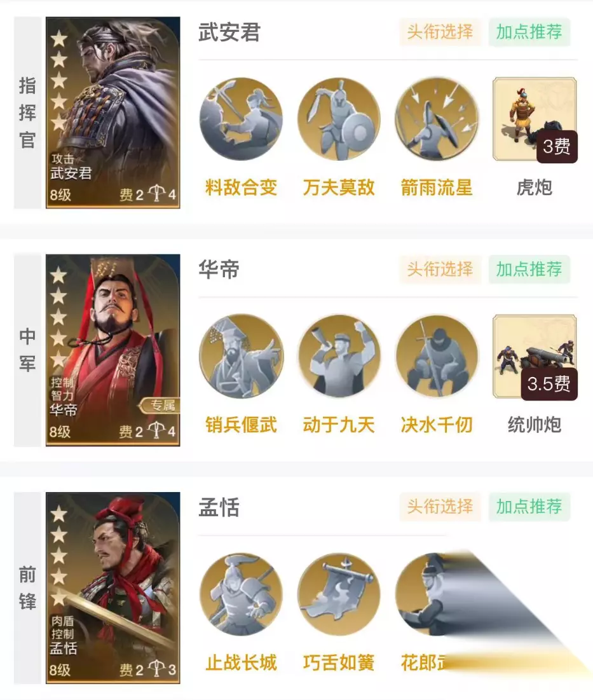Screen dimensions: 593x700
Task: Click 头衔选择 for 武安君
Action: click(440, 32)
